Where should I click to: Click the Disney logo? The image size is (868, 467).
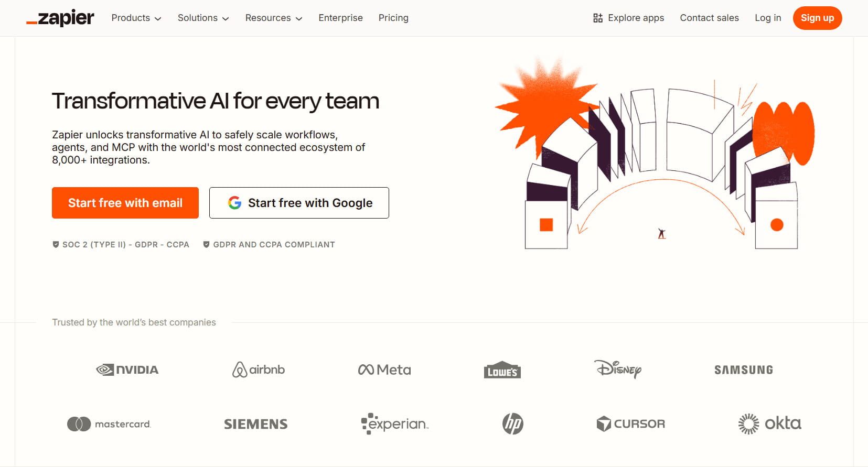618,369
